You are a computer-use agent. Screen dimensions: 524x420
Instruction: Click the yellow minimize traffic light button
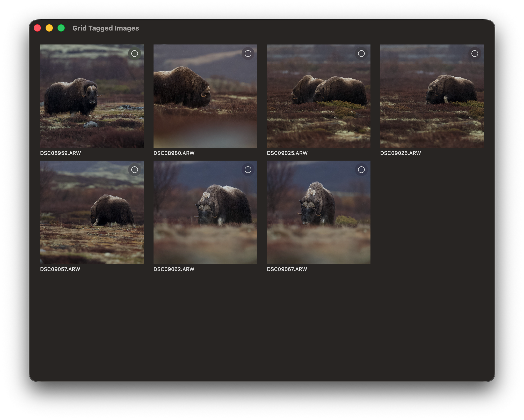(49, 28)
